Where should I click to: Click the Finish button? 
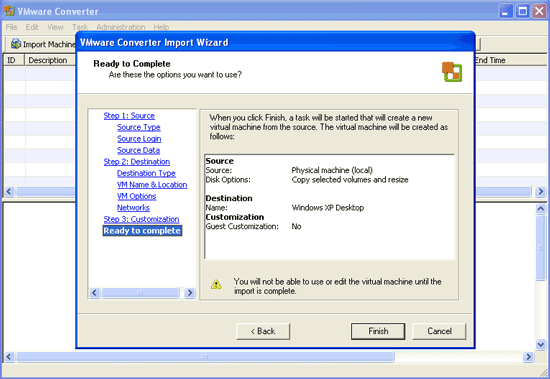point(378,331)
